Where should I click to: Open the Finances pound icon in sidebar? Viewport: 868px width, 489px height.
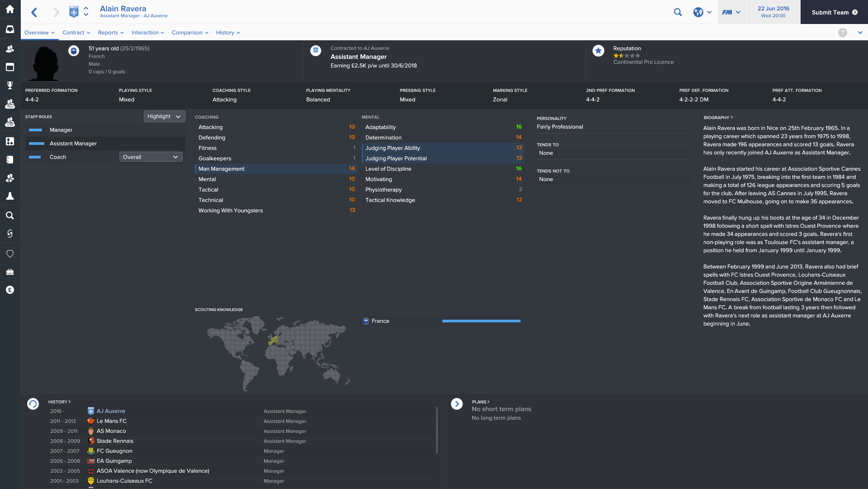[x=10, y=290]
